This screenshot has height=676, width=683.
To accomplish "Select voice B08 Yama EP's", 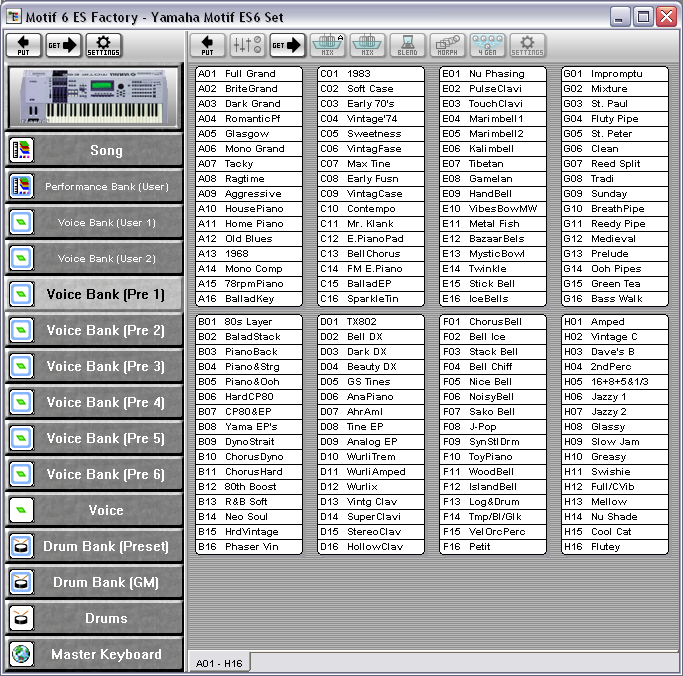I will click(249, 427).
